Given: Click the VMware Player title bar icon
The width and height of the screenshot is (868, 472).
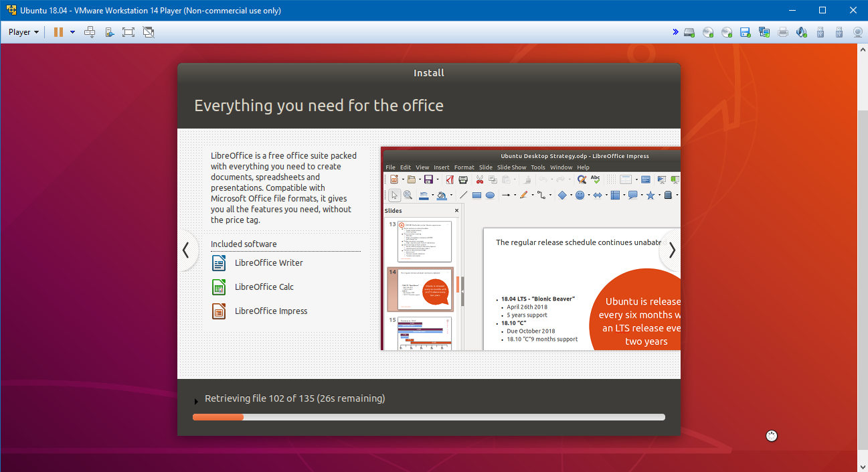Looking at the screenshot, I should [x=11, y=11].
